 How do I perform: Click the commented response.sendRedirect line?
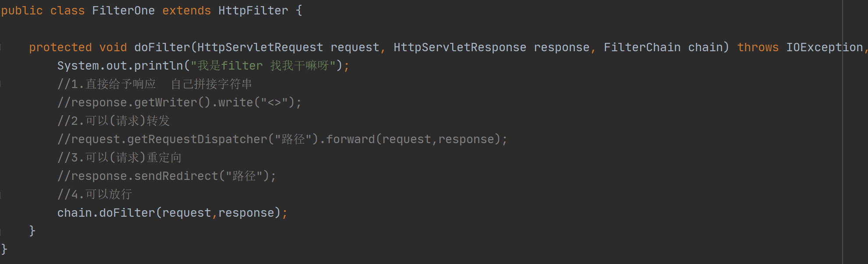(167, 176)
